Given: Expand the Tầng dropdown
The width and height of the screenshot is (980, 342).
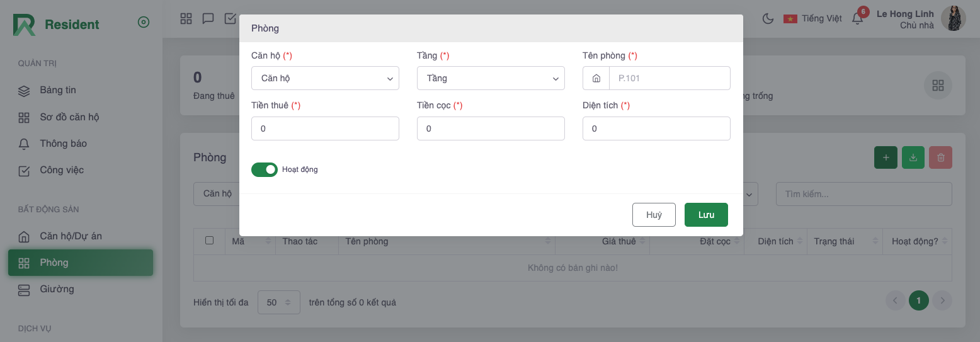Looking at the screenshot, I should click(x=491, y=78).
